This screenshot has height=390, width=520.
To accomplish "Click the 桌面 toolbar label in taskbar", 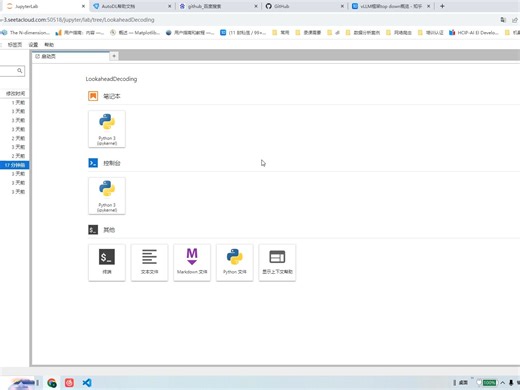I will click(463, 383).
